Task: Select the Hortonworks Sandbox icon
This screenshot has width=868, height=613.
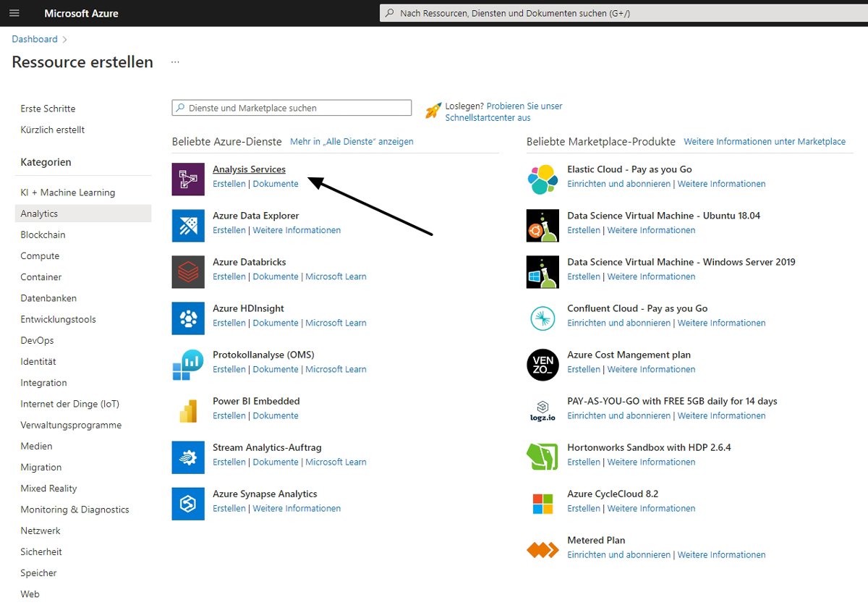Action: pos(541,457)
